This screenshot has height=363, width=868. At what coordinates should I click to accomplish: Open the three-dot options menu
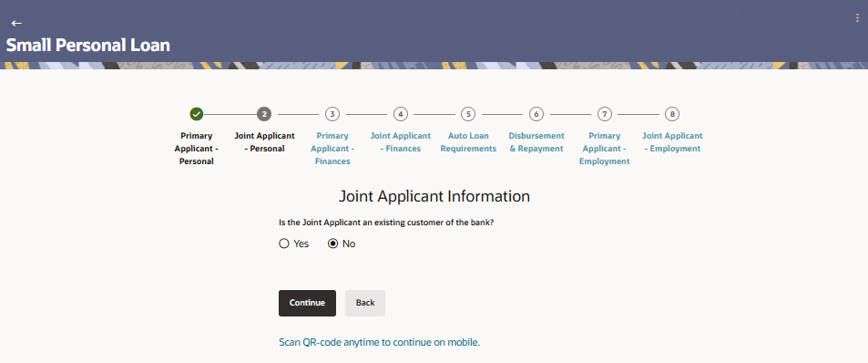pyautogui.click(x=857, y=17)
